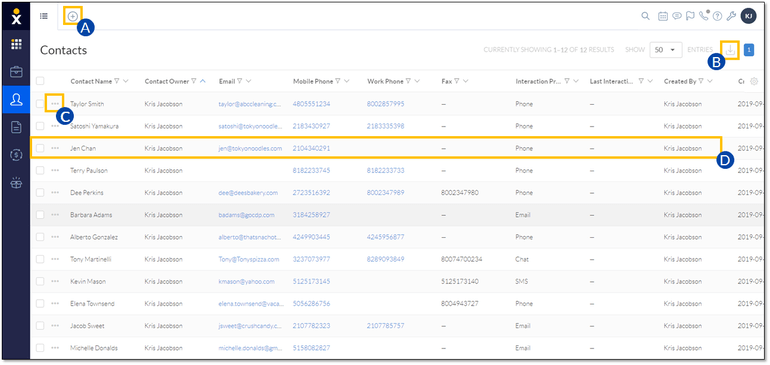Screen dimensions: 770x365
Task: Open the Nextiva logo home icon
Action: 16,16
